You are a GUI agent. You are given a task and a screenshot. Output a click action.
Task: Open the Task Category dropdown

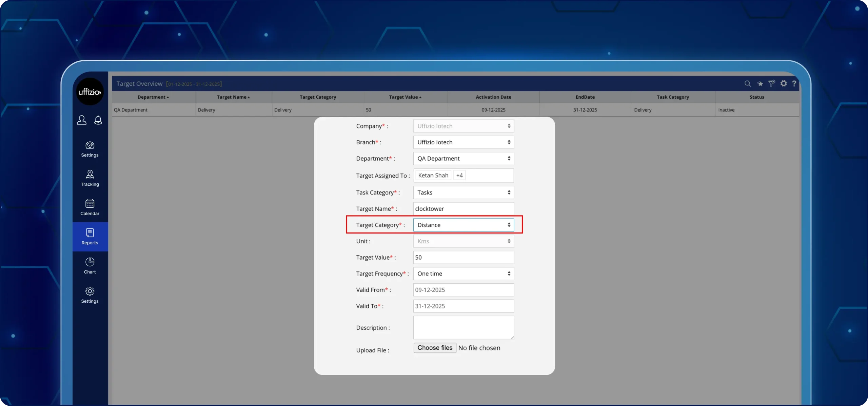[463, 192]
